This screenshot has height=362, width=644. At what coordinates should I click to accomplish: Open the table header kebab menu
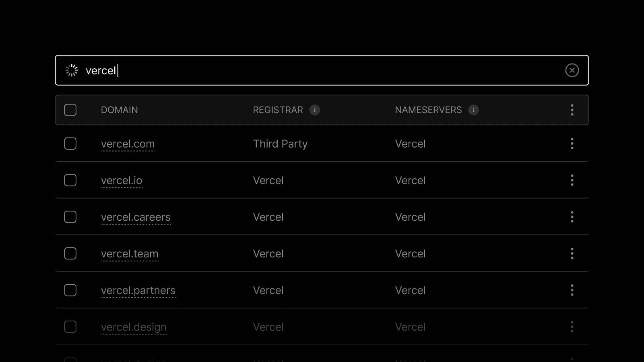(x=572, y=110)
